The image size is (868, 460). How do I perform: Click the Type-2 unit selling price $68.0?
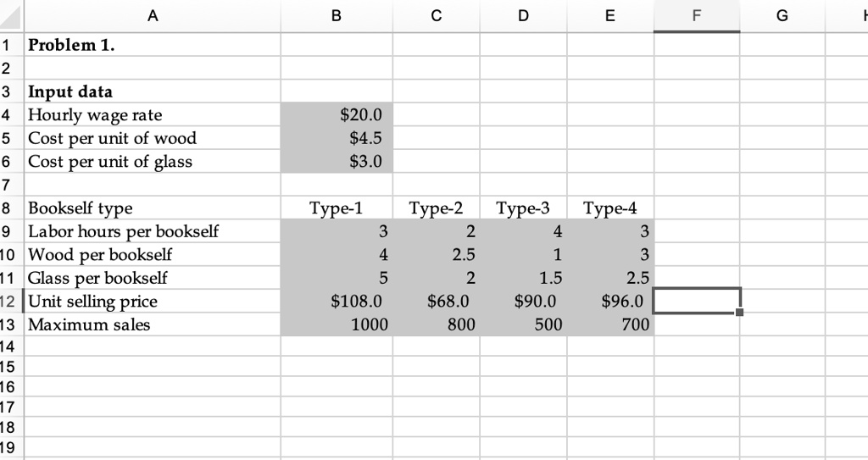pos(437,301)
